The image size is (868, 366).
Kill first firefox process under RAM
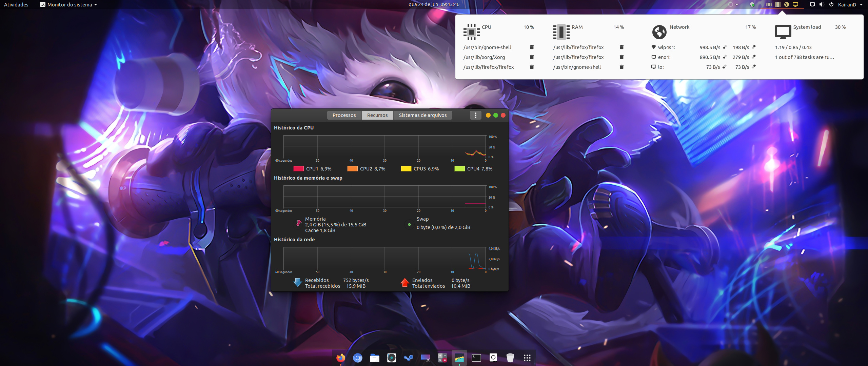coord(622,47)
